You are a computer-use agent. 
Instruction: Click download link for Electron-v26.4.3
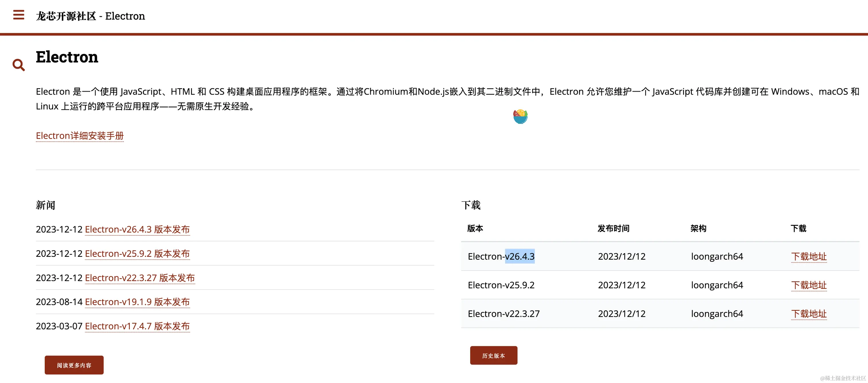(x=809, y=257)
